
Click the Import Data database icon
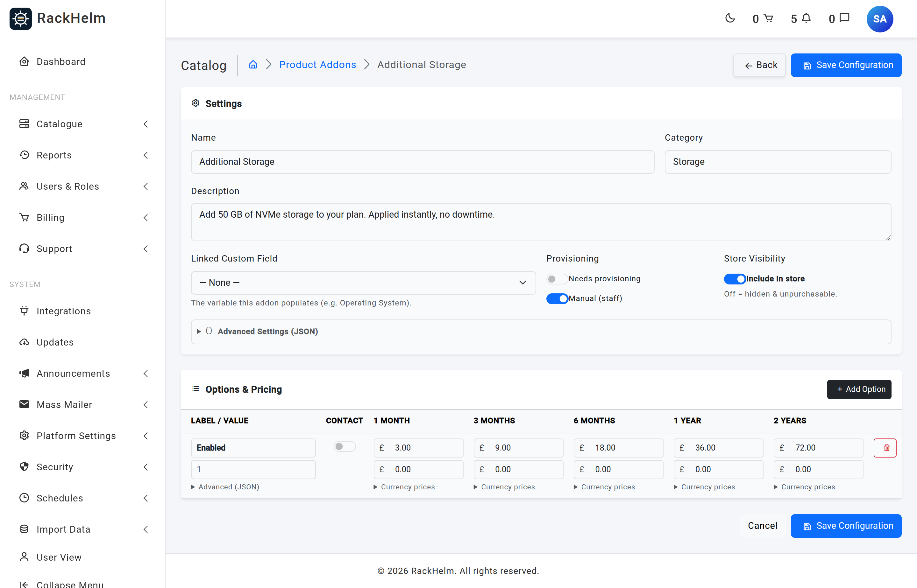[24, 529]
